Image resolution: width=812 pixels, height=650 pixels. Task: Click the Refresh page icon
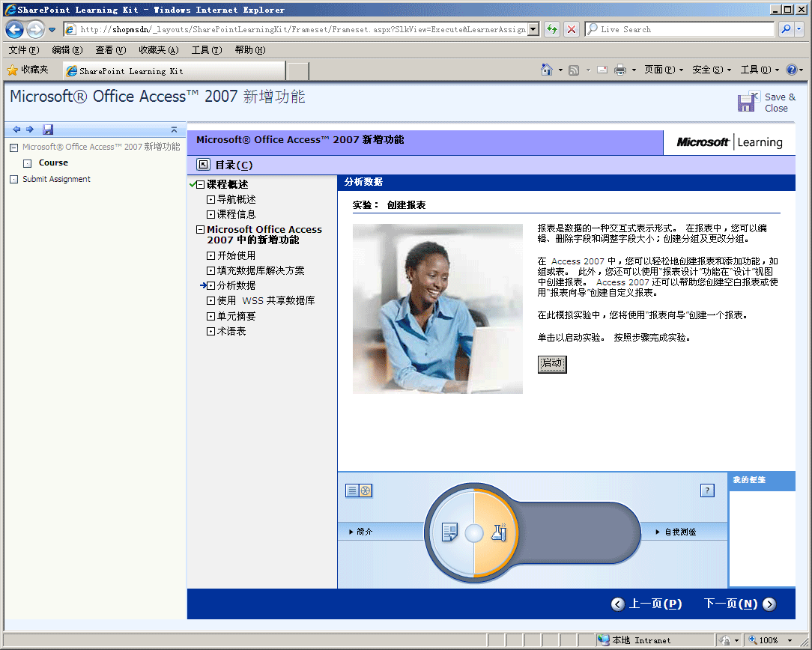[552, 29]
